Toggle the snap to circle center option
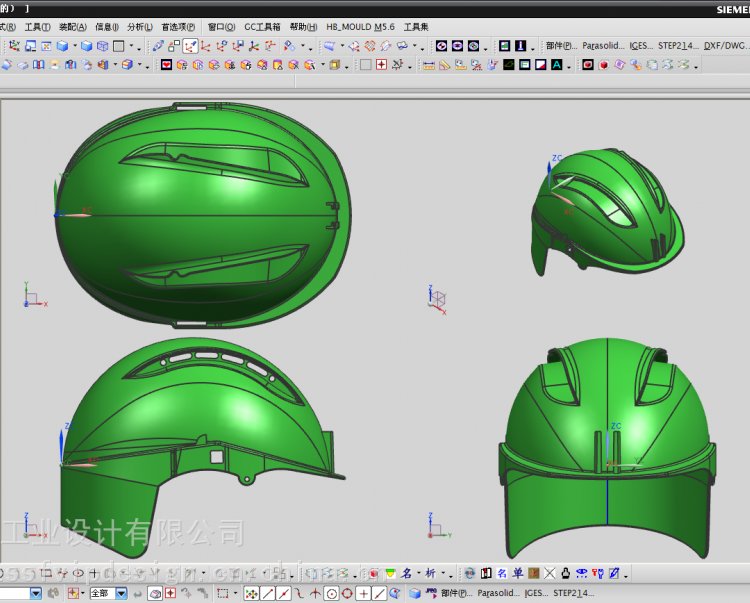Screen dimensions: 750x603 coord(332,593)
